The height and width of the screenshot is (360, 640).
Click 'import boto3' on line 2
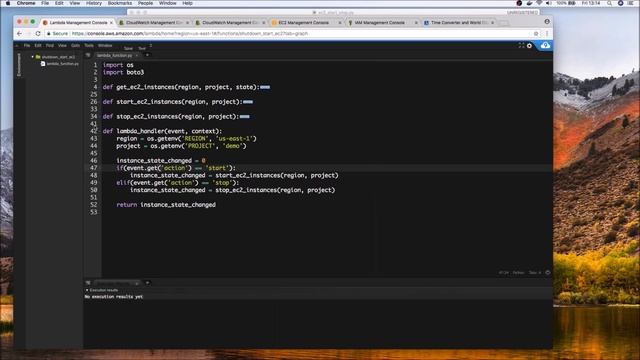[x=123, y=72]
